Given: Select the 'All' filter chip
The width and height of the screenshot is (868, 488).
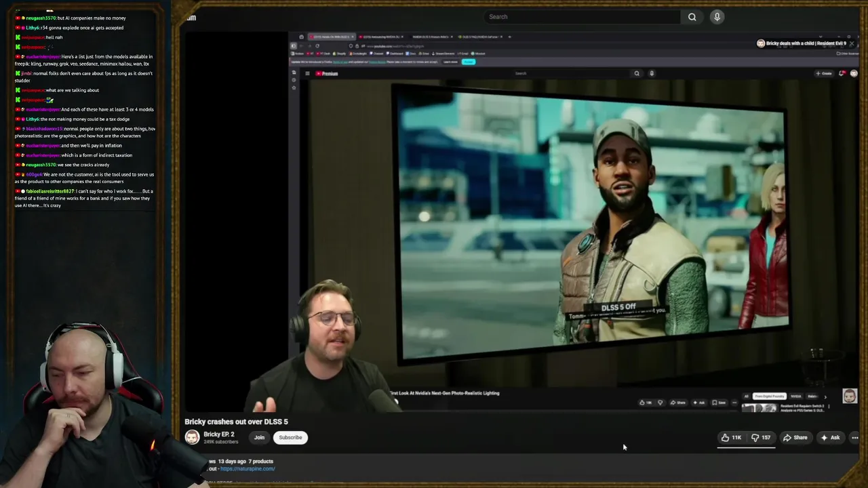Looking at the screenshot, I should (747, 396).
